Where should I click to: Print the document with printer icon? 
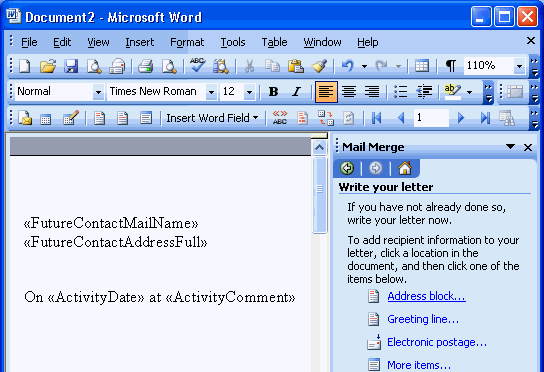point(145,66)
